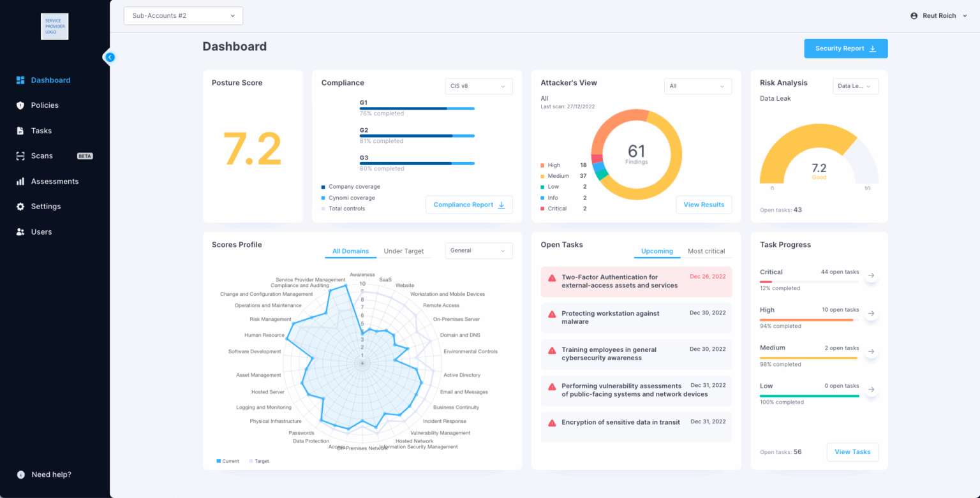
Task: Open the Sub-Accounts #2 dropdown
Action: (183, 15)
